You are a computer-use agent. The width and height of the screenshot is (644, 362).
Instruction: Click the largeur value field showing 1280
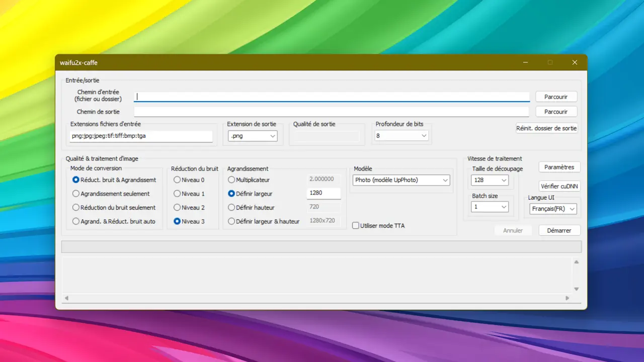coord(324,193)
